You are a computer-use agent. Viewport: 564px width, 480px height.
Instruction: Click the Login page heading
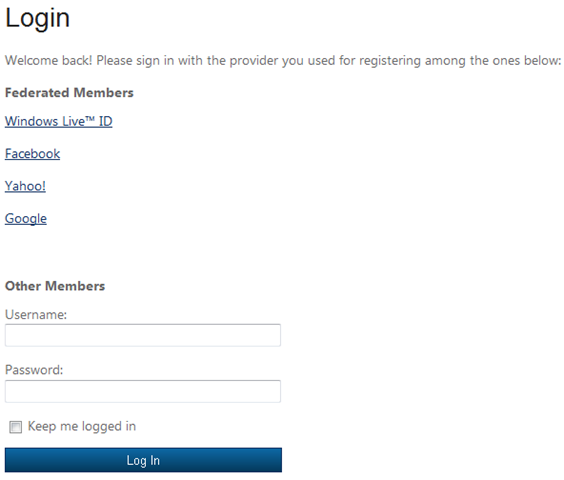[x=37, y=18]
